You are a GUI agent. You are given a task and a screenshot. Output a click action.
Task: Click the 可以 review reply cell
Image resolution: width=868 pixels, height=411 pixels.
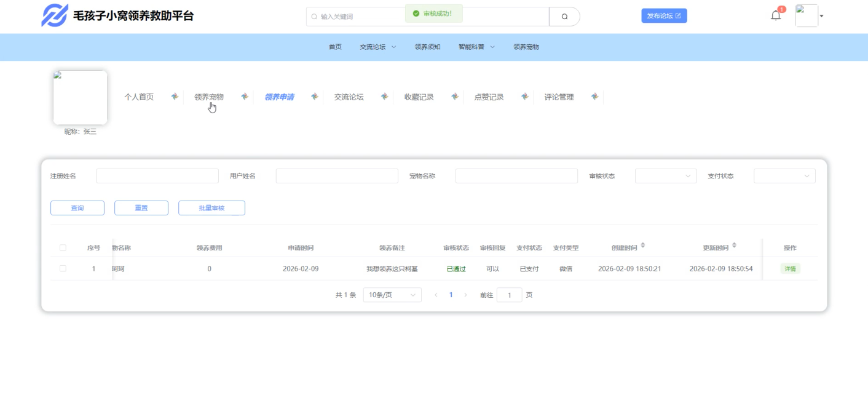(x=493, y=269)
